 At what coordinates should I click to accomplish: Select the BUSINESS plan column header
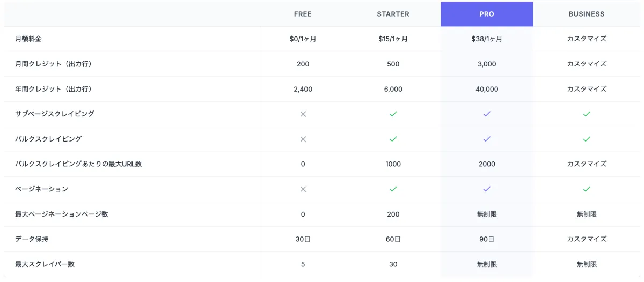click(x=587, y=14)
